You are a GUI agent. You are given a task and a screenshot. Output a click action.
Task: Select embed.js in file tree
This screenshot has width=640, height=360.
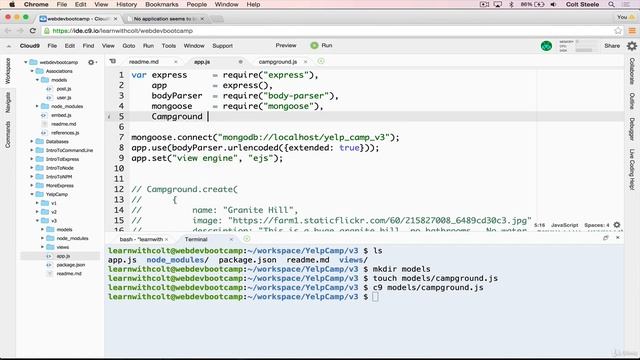(x=61, y=115)
